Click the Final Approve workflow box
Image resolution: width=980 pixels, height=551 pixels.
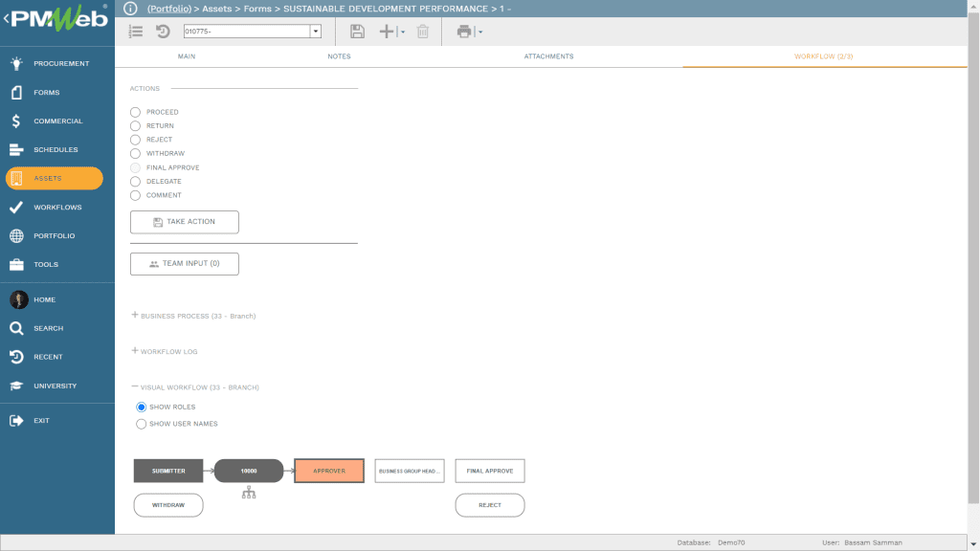tap(490, 471)
